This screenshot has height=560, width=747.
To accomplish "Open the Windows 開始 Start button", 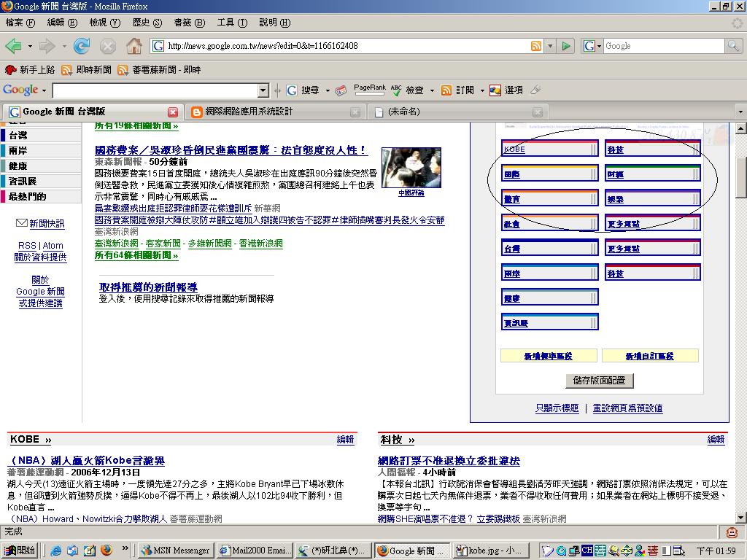I will tap(20, 551).
